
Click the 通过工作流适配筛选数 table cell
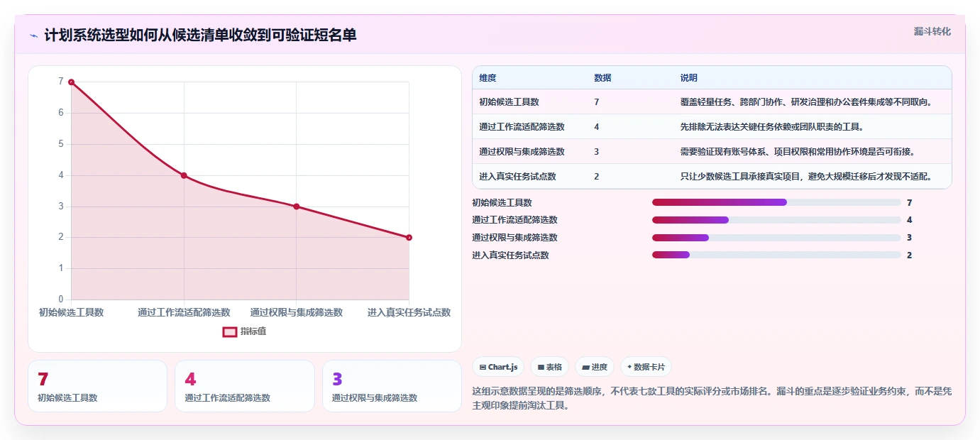point(522,127)
